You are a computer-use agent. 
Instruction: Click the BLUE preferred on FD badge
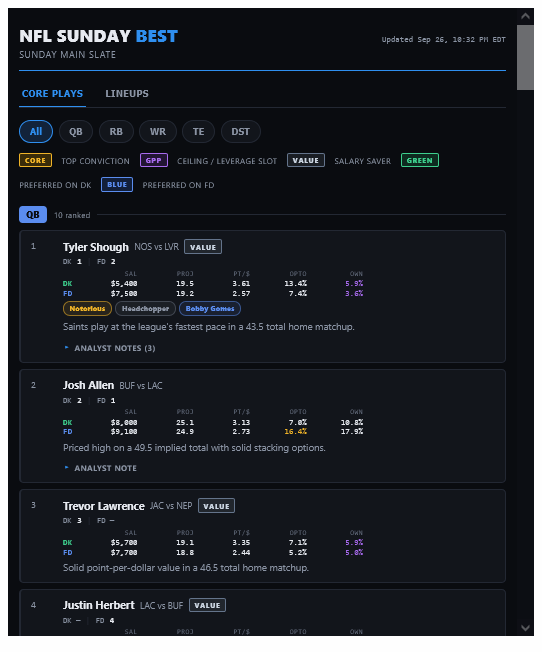(x=117, y=185)
